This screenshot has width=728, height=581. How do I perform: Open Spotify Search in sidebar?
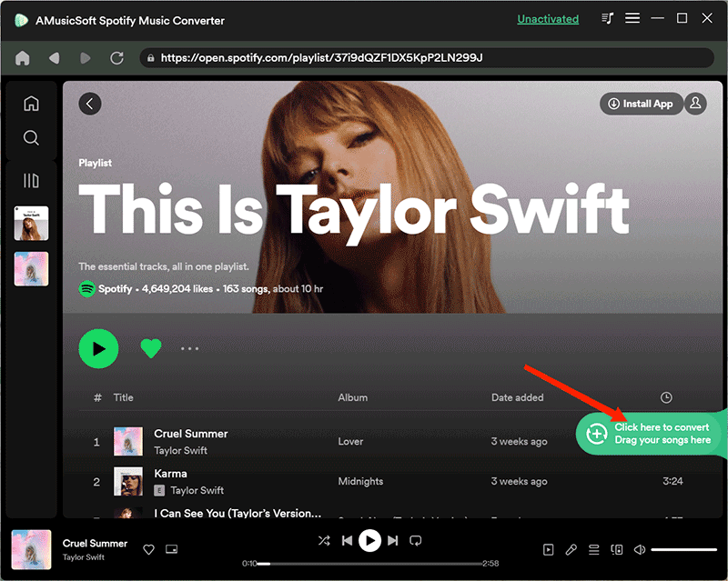click(x=31, y=138)
